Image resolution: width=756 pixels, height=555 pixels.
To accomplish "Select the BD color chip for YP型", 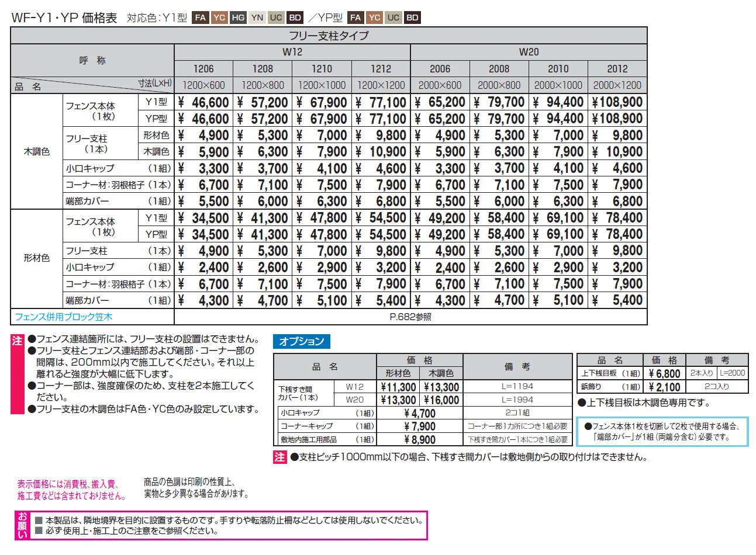I will tap(412, 18).
